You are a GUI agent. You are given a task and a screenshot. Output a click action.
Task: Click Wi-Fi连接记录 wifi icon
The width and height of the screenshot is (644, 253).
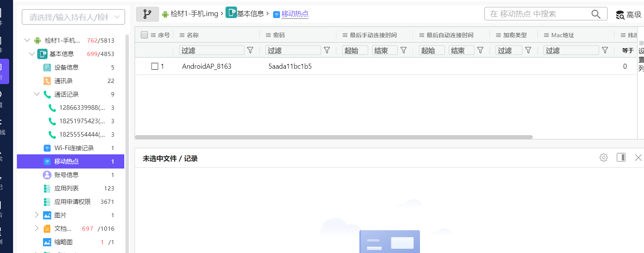[47, 148]
